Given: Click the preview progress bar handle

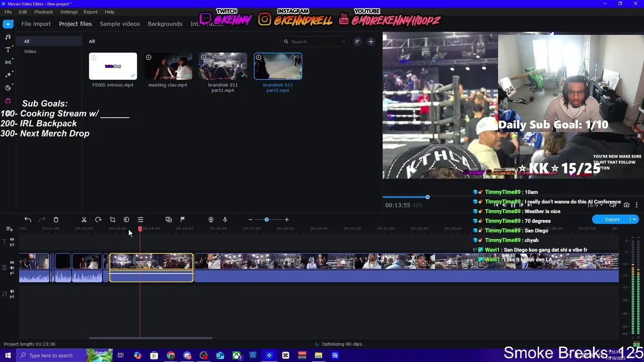Looking at the screenshot, I should [427, 197].
